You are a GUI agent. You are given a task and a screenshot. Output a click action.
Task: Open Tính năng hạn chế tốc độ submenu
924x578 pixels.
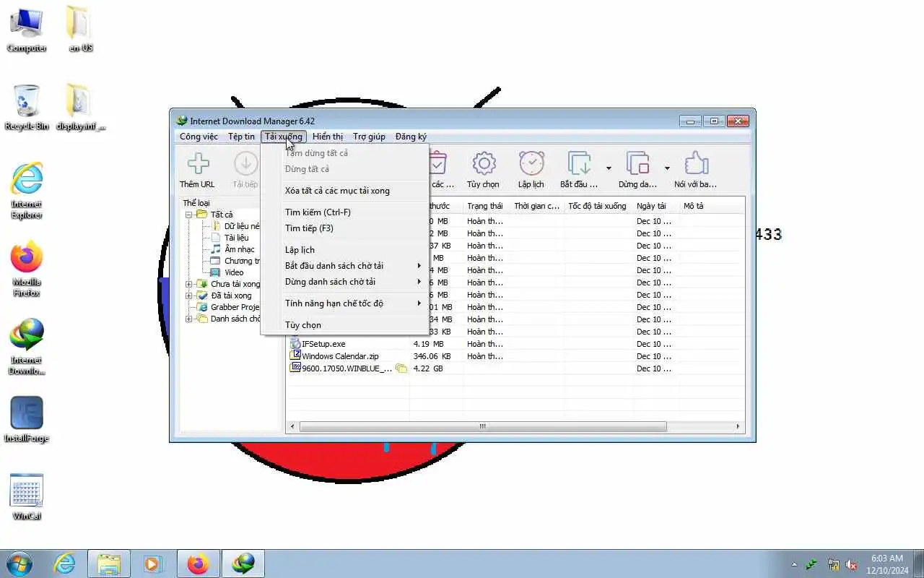click(345, 303)
